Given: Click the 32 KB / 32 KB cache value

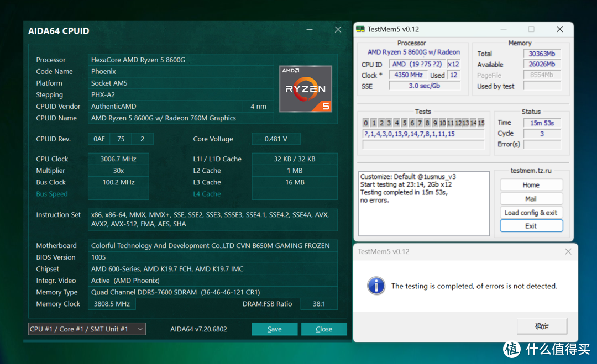Looking at the screenshot, I should coord(295,159).
